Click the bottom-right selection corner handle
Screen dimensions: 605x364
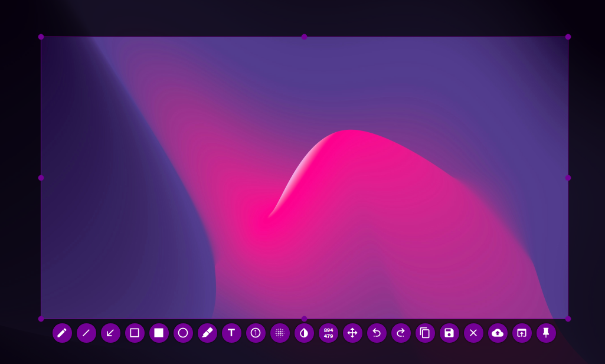click(x=568, y=319)
